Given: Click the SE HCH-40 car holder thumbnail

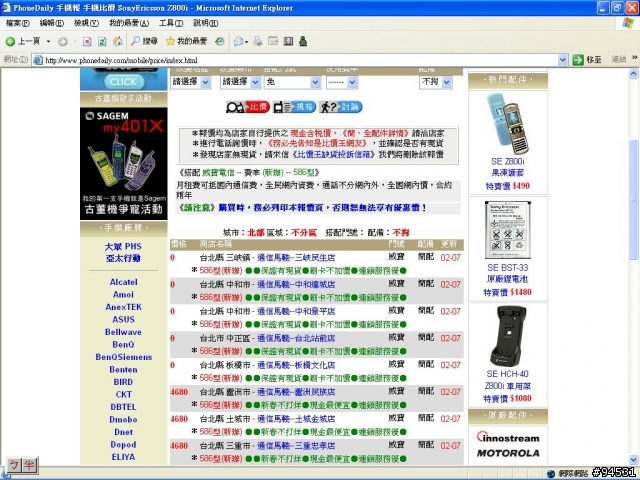Looking at the screenshot, I should pos(508,336).
